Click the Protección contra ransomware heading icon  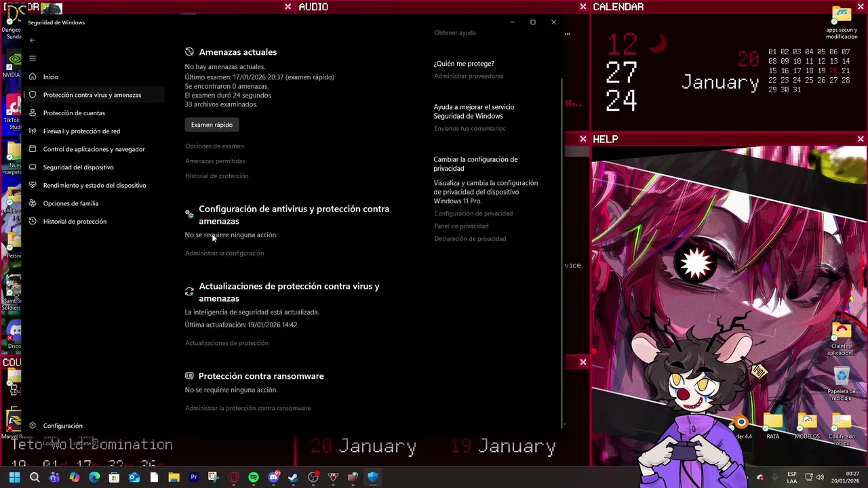pos(189,375)
